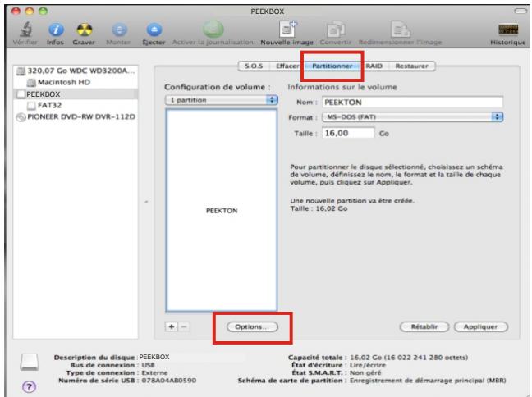
Task: Click Capacité totale value 16,02 Go
Action: pyautogui.click(x=409, y=358)
